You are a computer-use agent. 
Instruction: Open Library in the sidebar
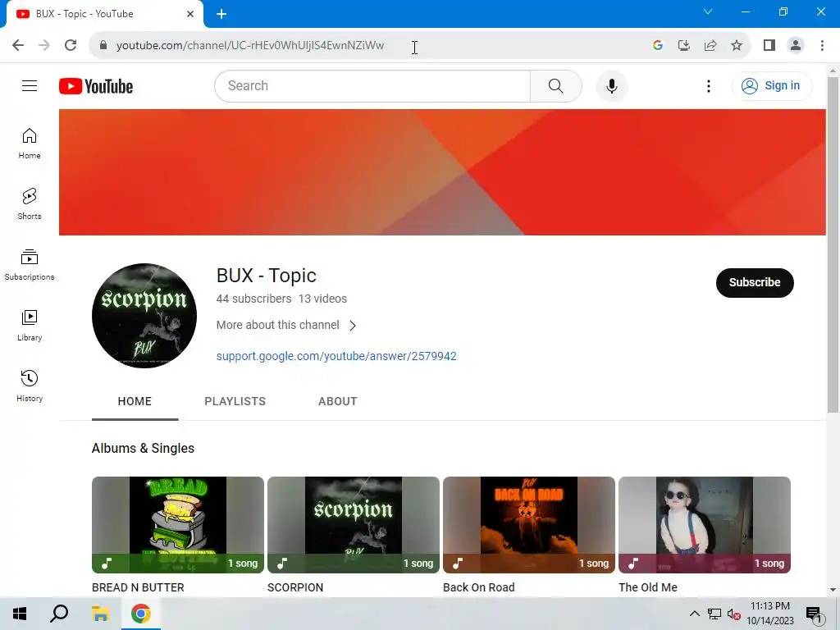(x=30, y=325)
